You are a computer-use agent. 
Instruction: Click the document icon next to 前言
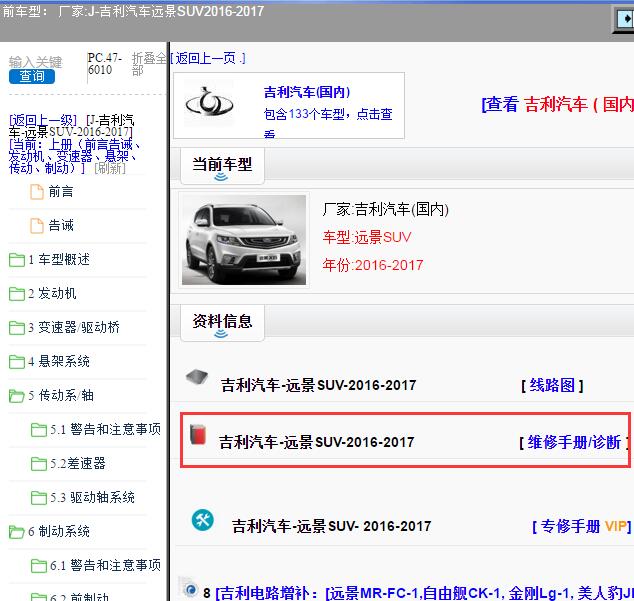point(37,192)
